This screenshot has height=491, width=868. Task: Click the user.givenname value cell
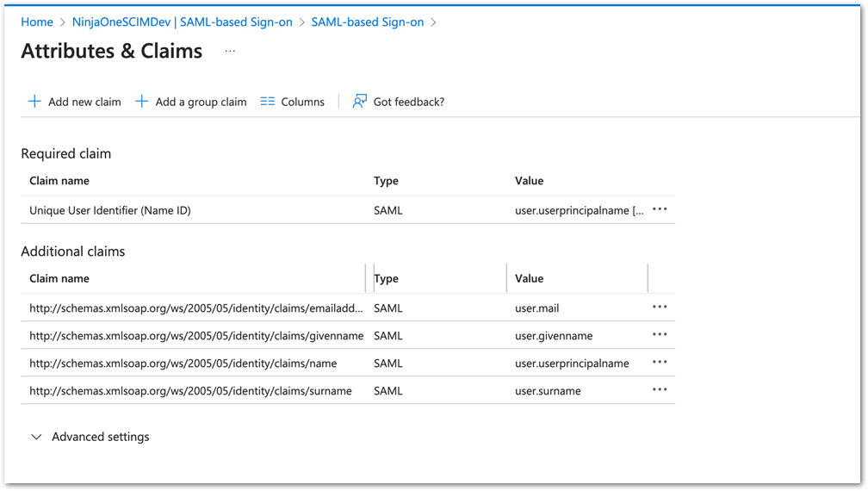(x=554, y=336)
